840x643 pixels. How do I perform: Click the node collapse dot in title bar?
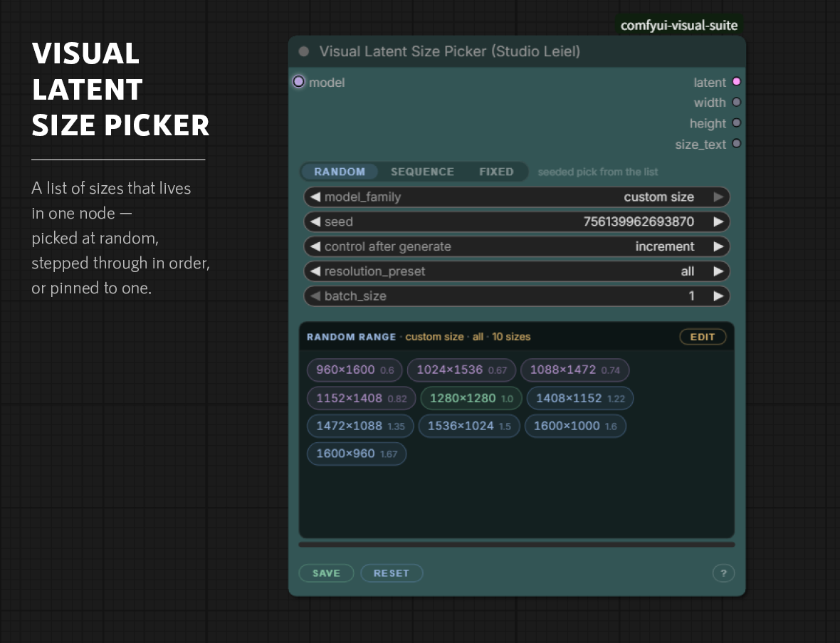pos(304,51)
